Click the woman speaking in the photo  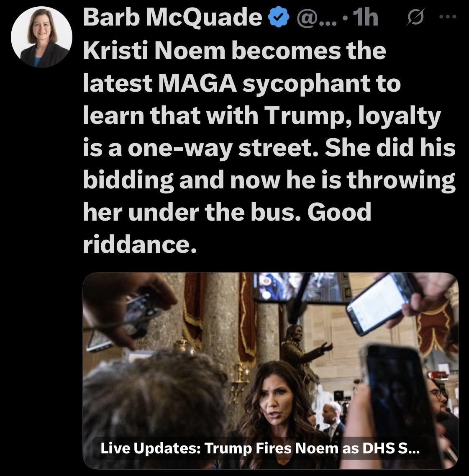[x=271, y=404]
